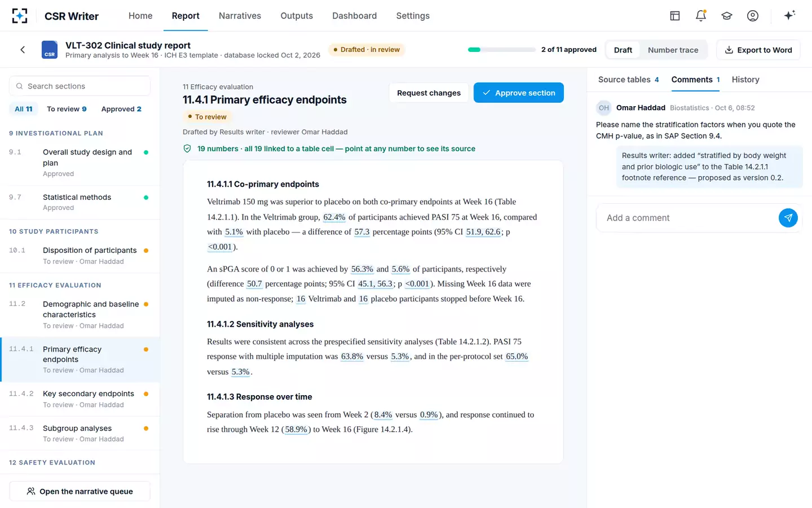Filter sections by Approved 2
This screenshot has height=508, width=812.
[x=121, y=109]
